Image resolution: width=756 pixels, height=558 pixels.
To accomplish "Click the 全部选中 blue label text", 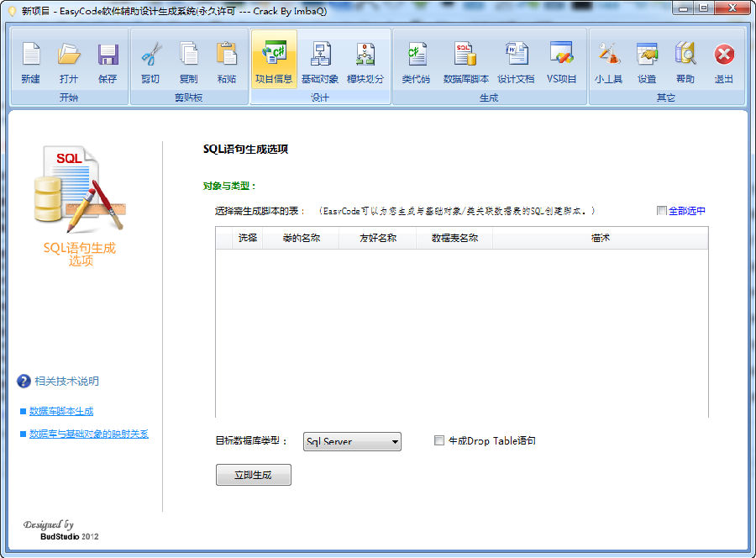I will [x=686, y=211].
